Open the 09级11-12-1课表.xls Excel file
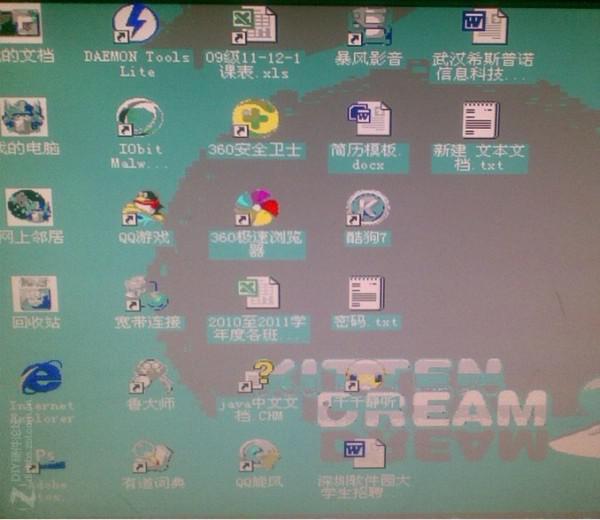600x520 pixels. 254,25
